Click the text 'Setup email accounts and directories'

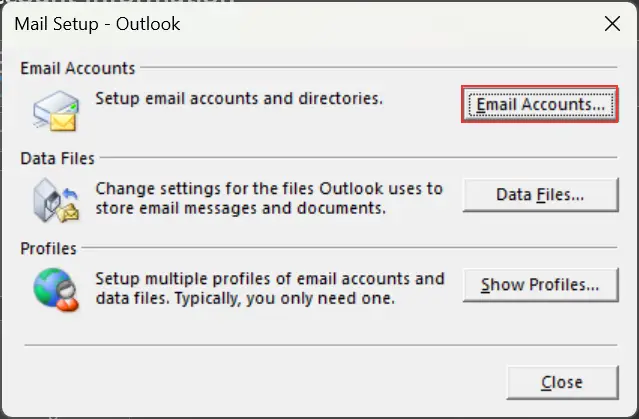238,99
